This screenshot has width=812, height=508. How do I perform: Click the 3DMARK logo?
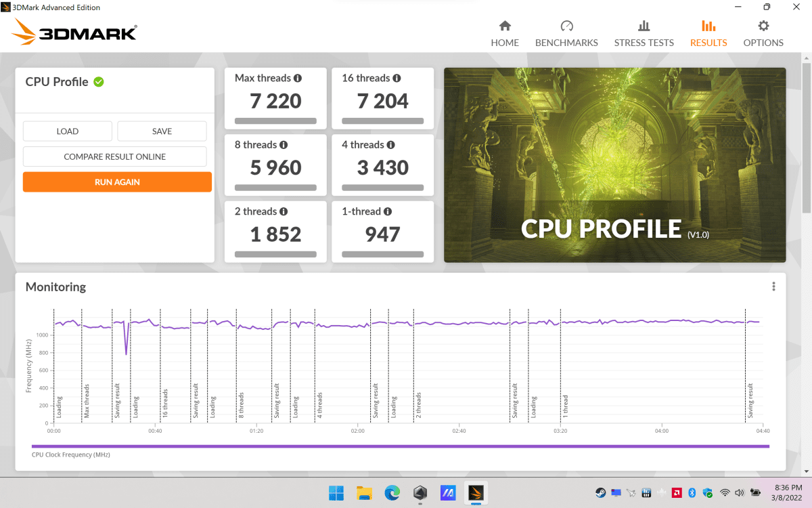74,30
